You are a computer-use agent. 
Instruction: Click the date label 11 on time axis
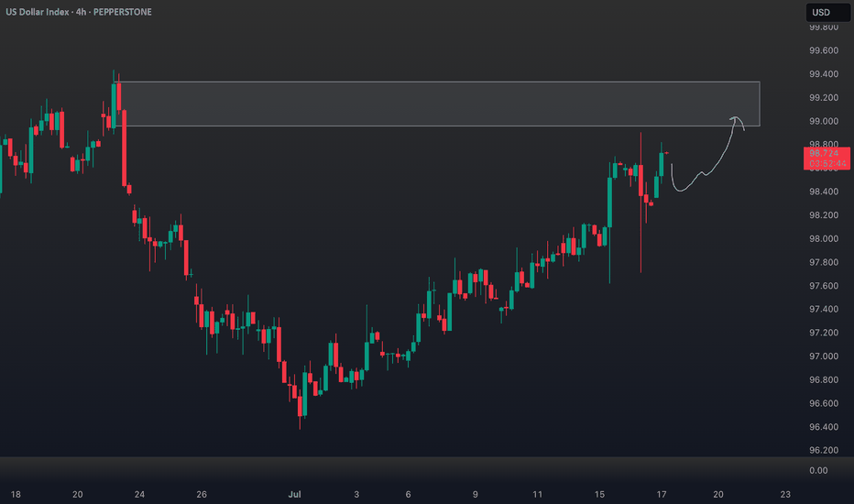pyautogui.click(x=538, y=494)
